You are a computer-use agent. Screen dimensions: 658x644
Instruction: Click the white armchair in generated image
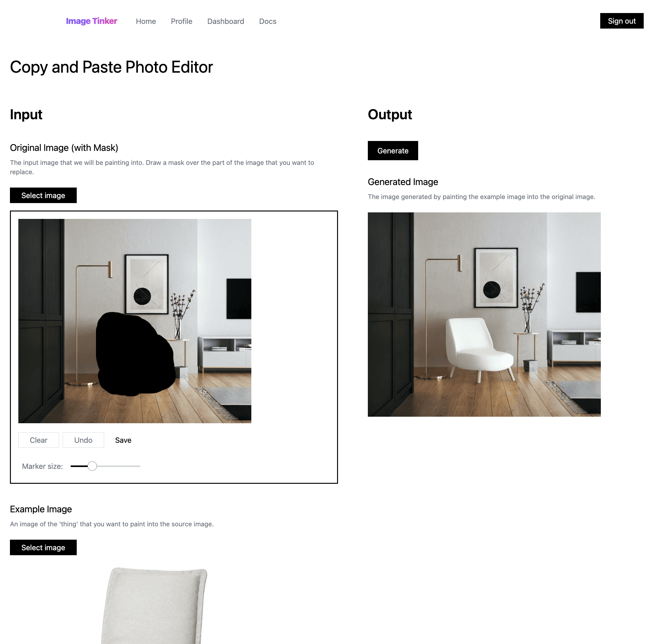(478, 348)
